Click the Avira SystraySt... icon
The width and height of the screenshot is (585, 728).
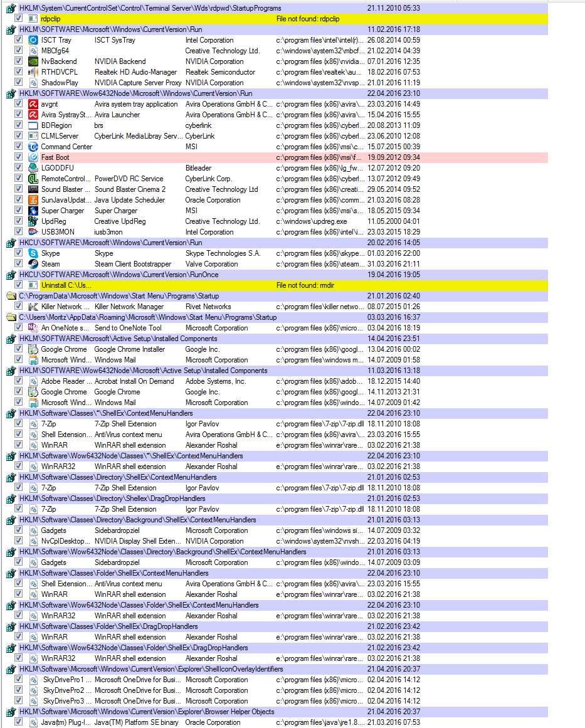[x=33, y=115]
